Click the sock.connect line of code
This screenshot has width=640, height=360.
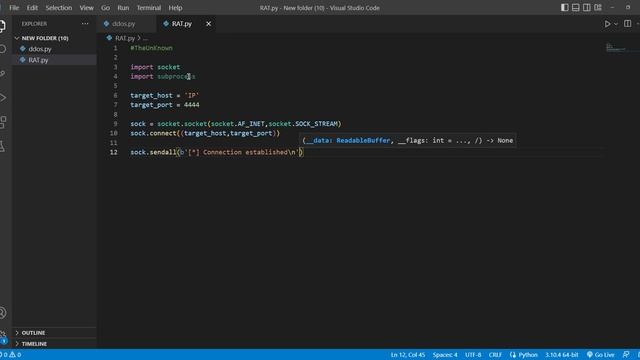pyautogui.click(x=205, y=133)
